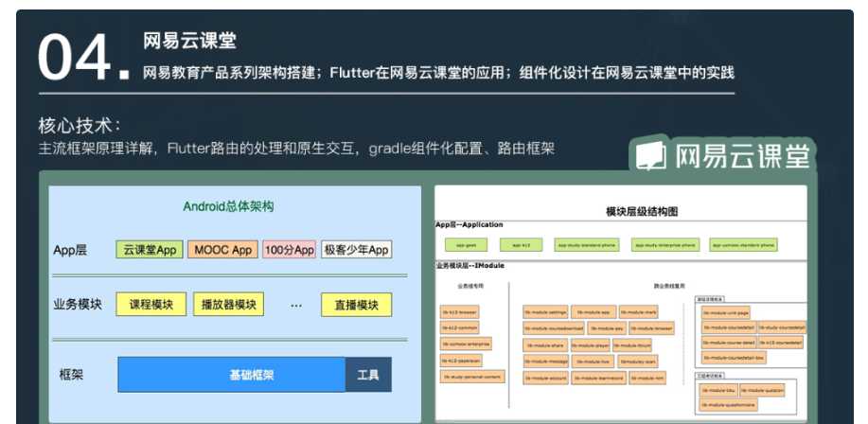Click the 业务模块 row label

[x=78, y=305]
